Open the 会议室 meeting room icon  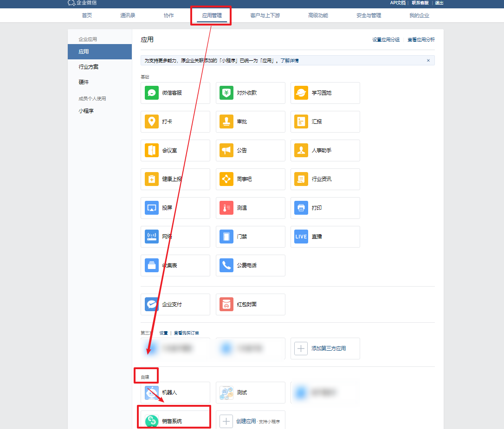(x=151, y=150)
